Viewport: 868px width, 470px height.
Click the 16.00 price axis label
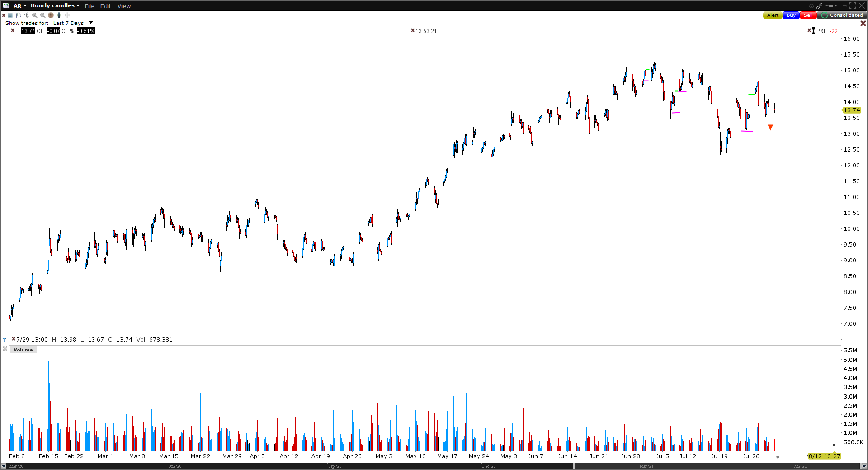[x=852, y=38]
